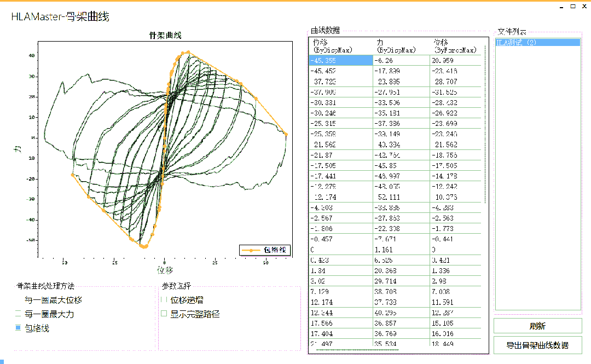Click the cell -1.806
Image resolution: width=591 pixels, height=364 pixels.
341,229
